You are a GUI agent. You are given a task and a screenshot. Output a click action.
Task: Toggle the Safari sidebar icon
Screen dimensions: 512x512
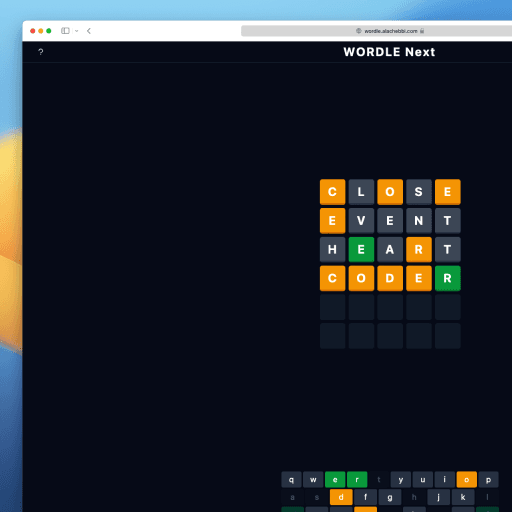[65, 31]
